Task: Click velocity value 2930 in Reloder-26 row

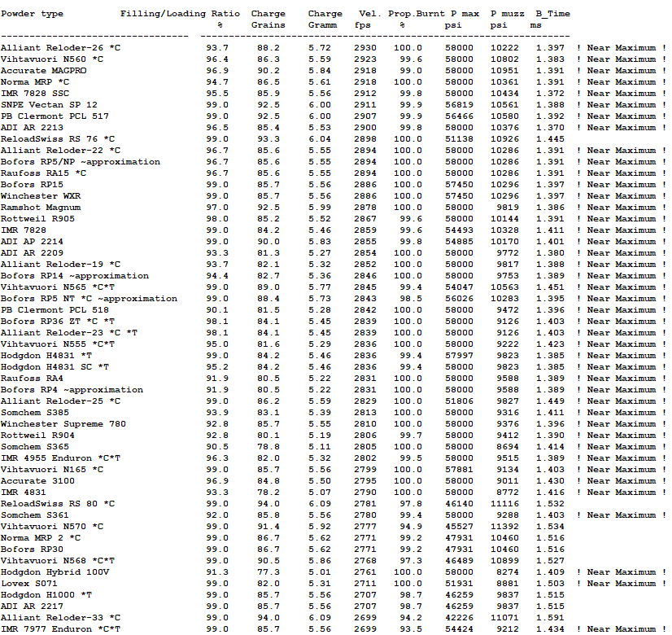Action: (x=365, y=47)
